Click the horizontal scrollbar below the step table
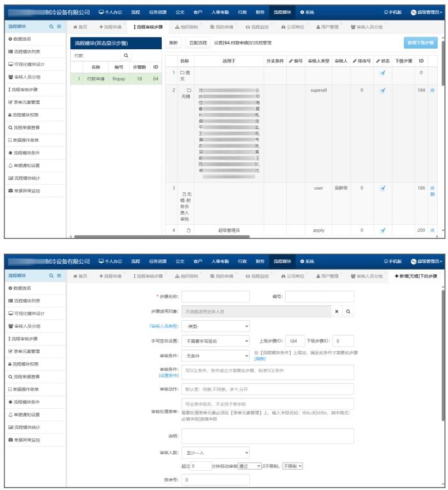448x490 pixels. [x=256, y=236]
